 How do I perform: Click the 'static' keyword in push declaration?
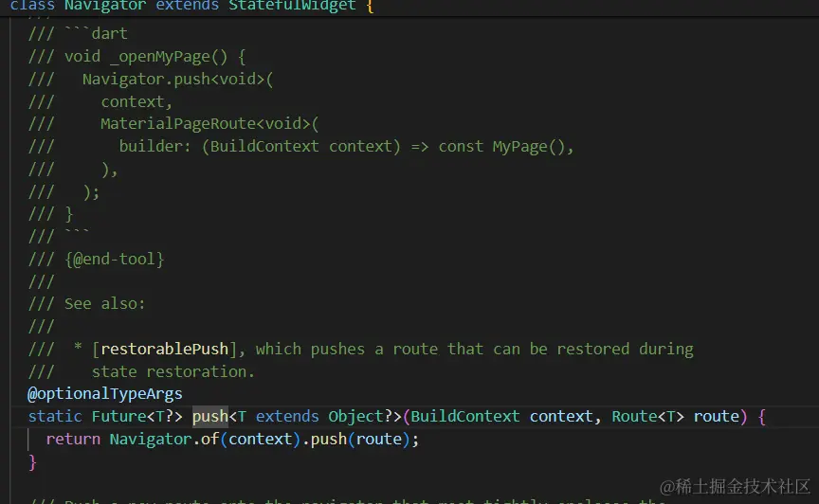(55, 416)
